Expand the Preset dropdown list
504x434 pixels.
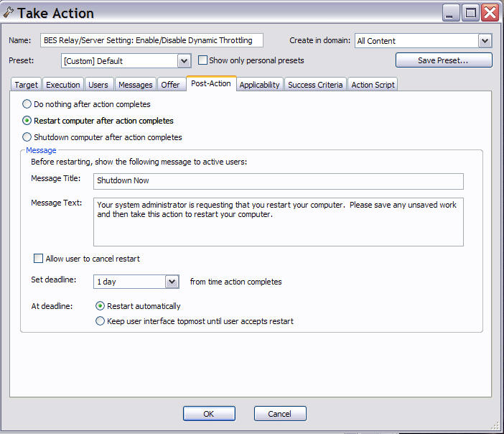pyautogui.click(x=184, y=61)
